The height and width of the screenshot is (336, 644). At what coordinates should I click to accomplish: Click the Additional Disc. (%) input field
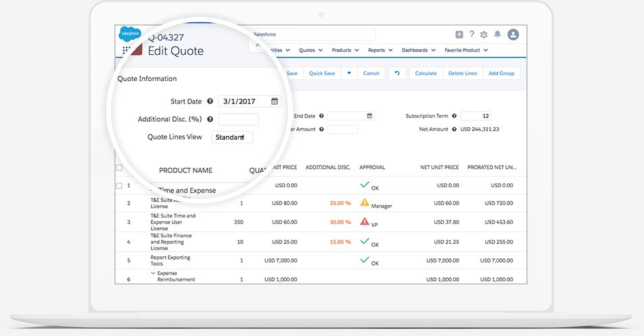point(238,120)
